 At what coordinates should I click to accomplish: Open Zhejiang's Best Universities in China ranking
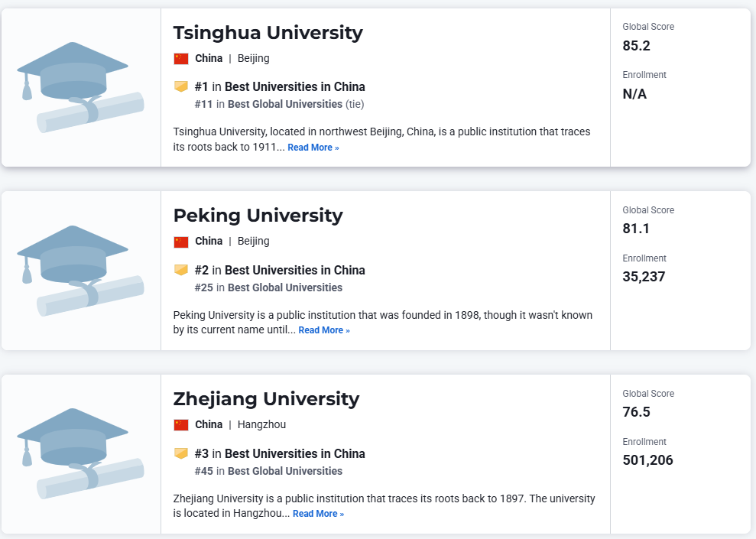pos(294,453)
